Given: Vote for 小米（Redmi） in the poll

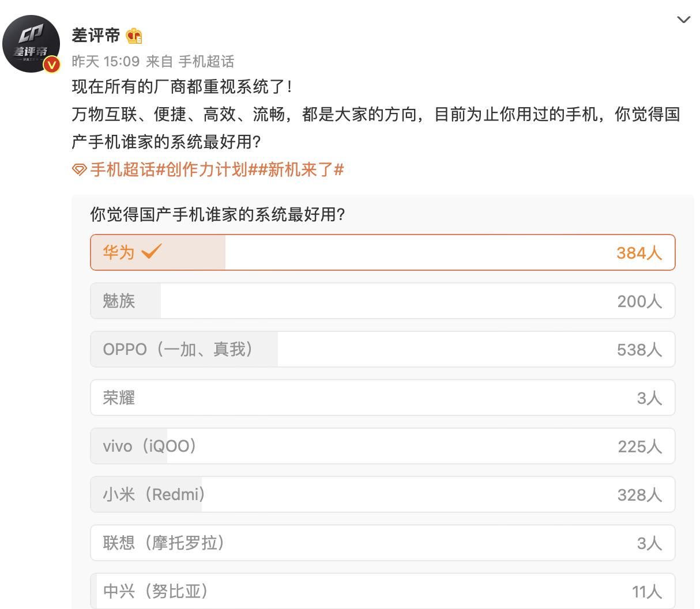Looking at the screenshot, I should [383, 494].
